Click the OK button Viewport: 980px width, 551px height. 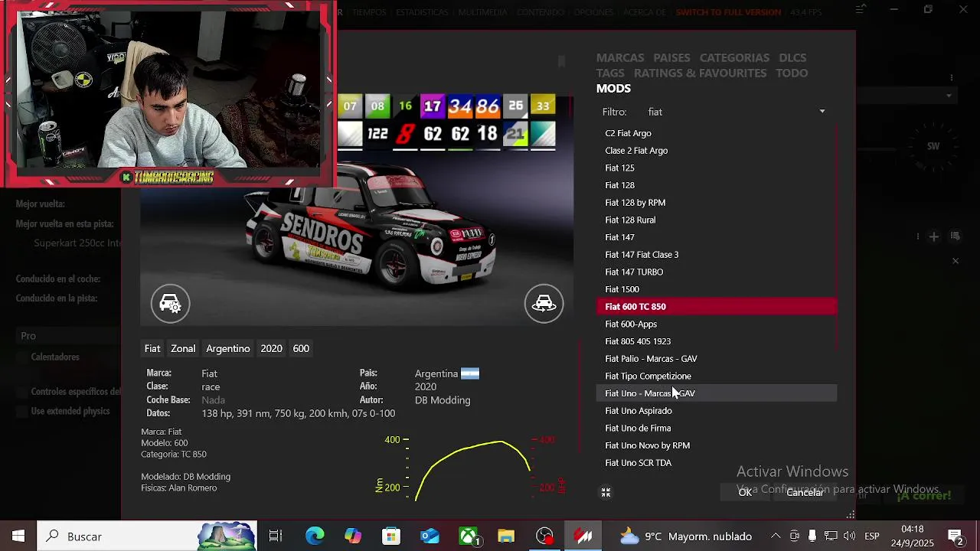click(745, 493)
